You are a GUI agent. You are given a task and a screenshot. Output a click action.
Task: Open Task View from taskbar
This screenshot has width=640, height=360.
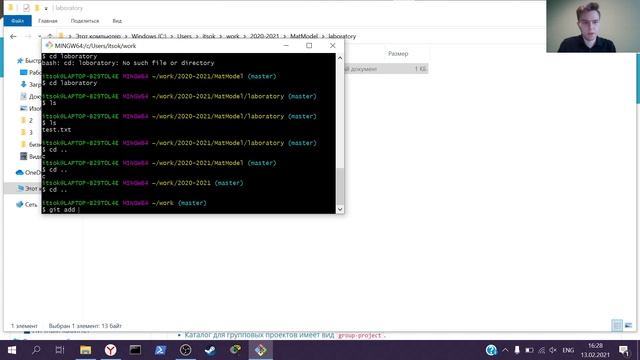pyautogui.click(x=60, y=350)
